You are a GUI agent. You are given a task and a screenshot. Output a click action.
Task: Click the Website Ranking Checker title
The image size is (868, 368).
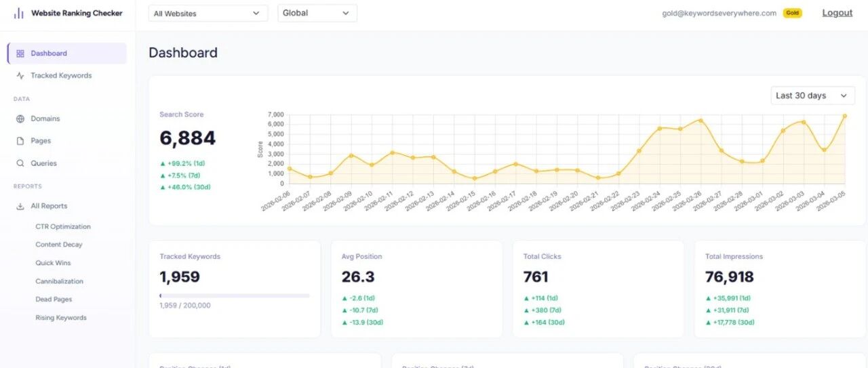click(x=77, y=13)
